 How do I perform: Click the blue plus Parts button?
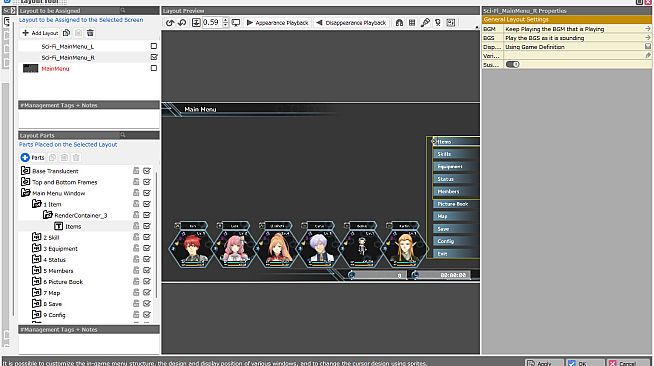tap(33, 158)
